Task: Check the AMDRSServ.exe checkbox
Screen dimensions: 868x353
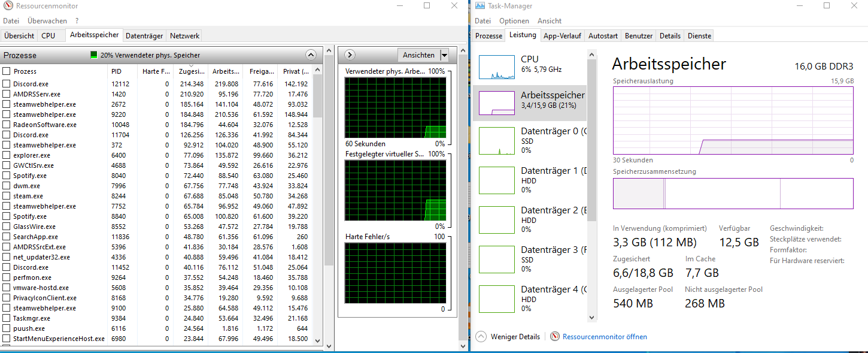Action: point(7,94)
